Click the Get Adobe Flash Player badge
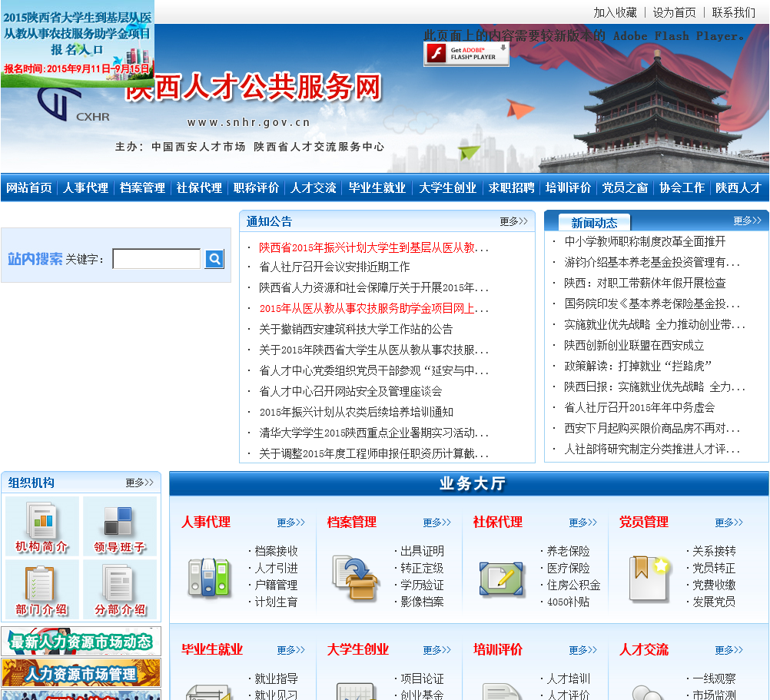This screenshot has height=700, width=770. [x=466, y=54]
